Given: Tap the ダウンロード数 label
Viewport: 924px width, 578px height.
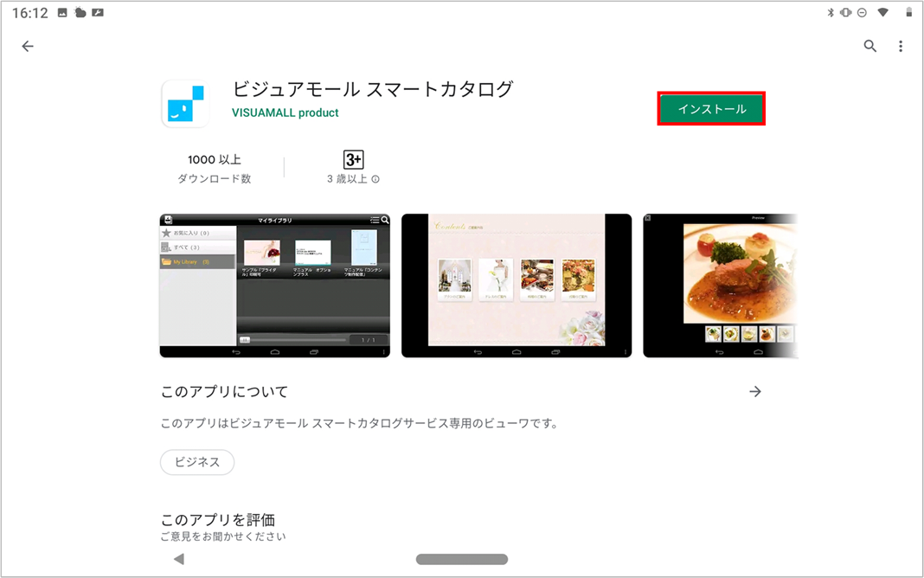Looking at the screenshot, I should 215,178.
